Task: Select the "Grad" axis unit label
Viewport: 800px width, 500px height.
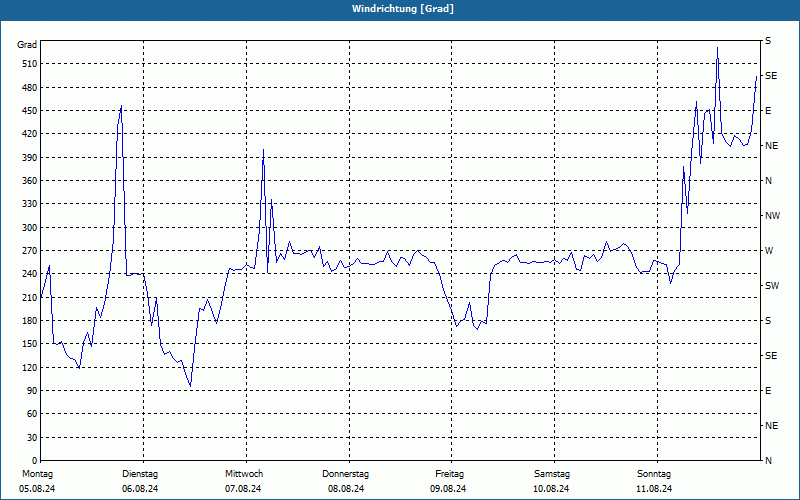Action: click(x=27, y=45)
